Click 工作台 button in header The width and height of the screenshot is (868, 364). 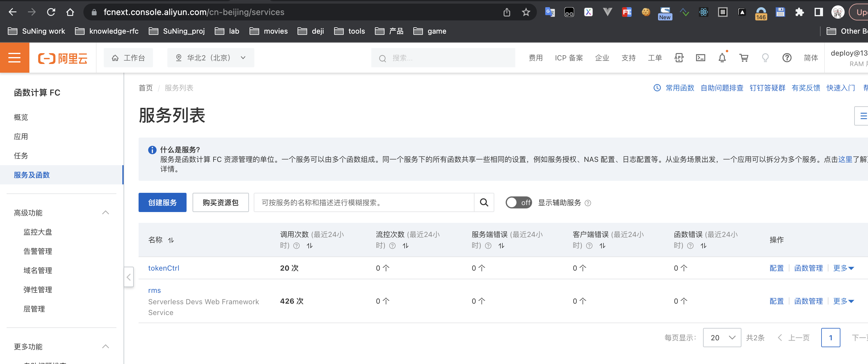click(128, 58)
